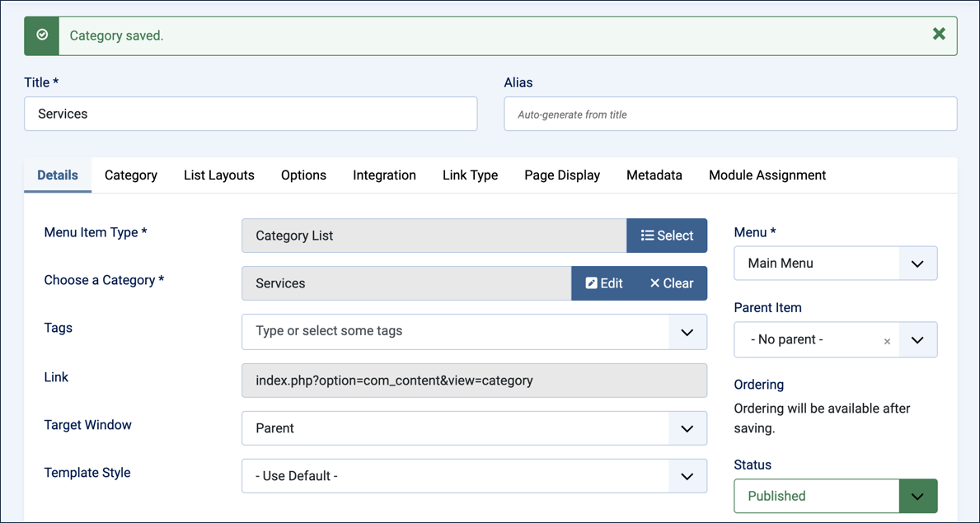Click the 'Template Style' label
Screen dimensions: 980x523
(x=87, y=473)
